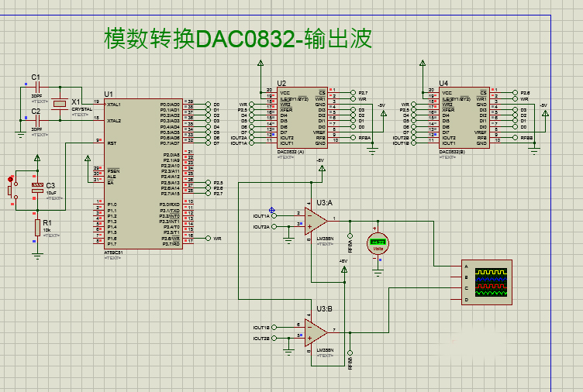Click the ground symbol at U3:B non-inverting input

click(288, 352)
